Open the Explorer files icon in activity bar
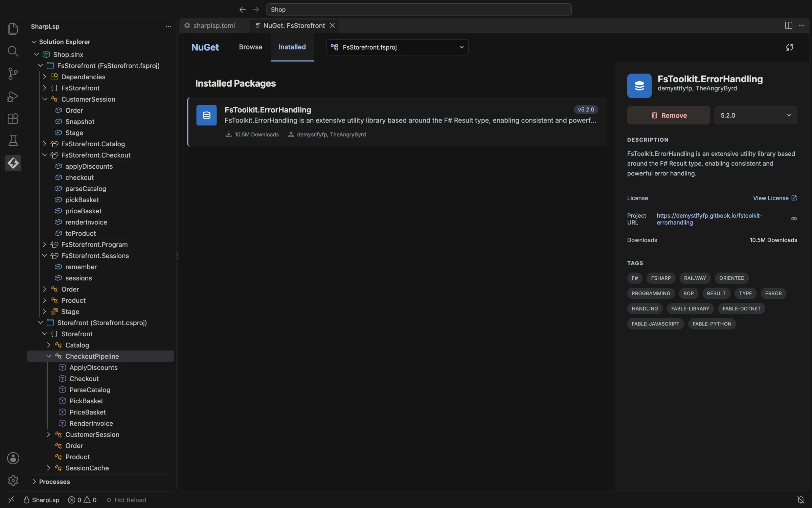The width and height of the screenshot is (812, 508). pos(13,29)
